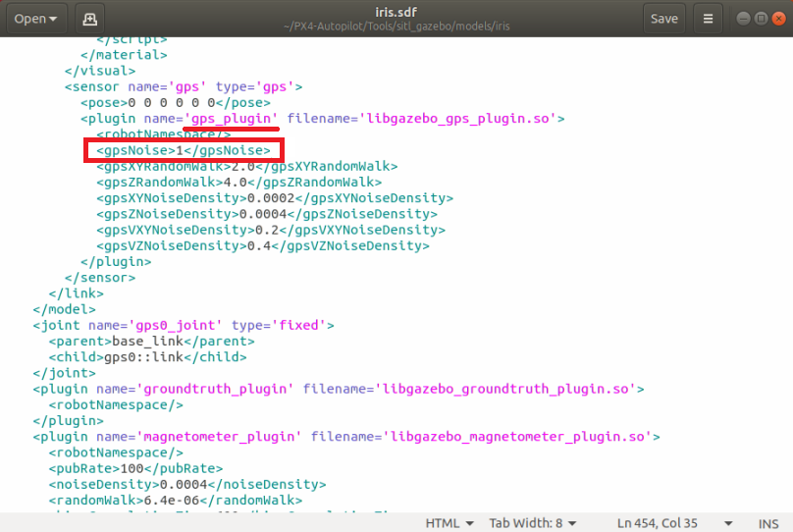This screenshot has height=532, width=793.
Task: Open the hamburger menu
Action: click(708, 19)
